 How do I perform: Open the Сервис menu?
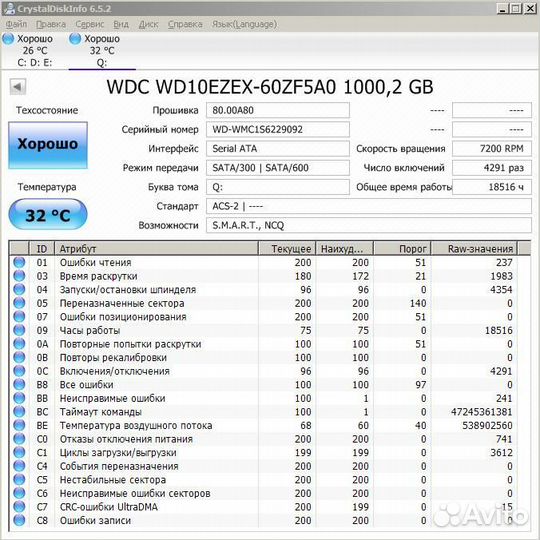coord(90,24)
